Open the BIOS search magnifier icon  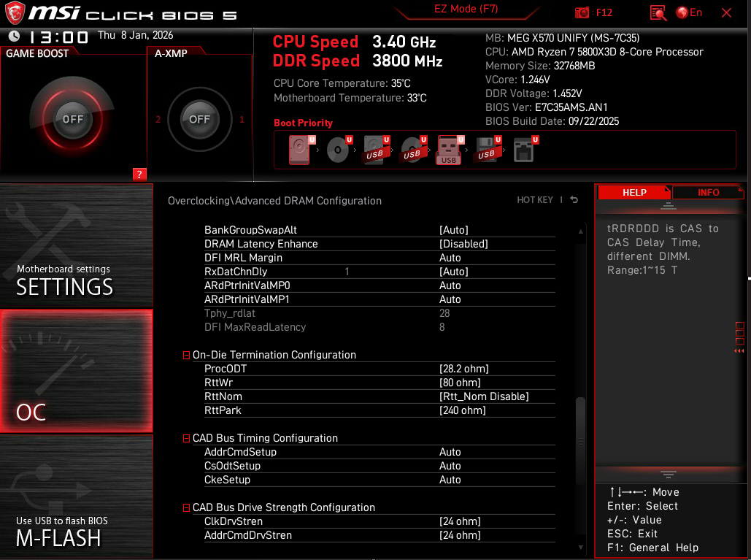[x=658, y=13]
